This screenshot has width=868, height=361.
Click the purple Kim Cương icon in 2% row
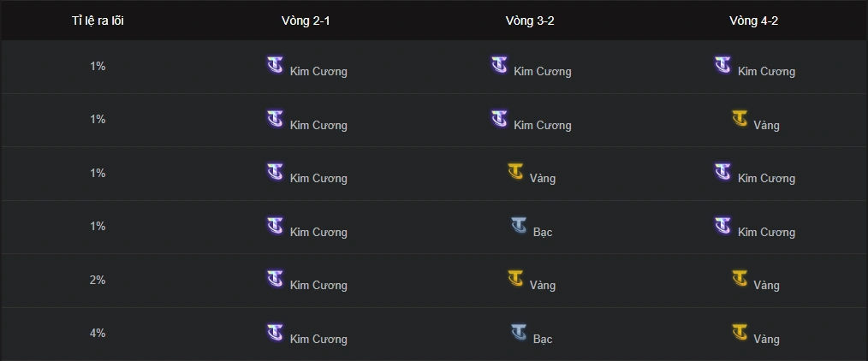[x=275, y=278]
